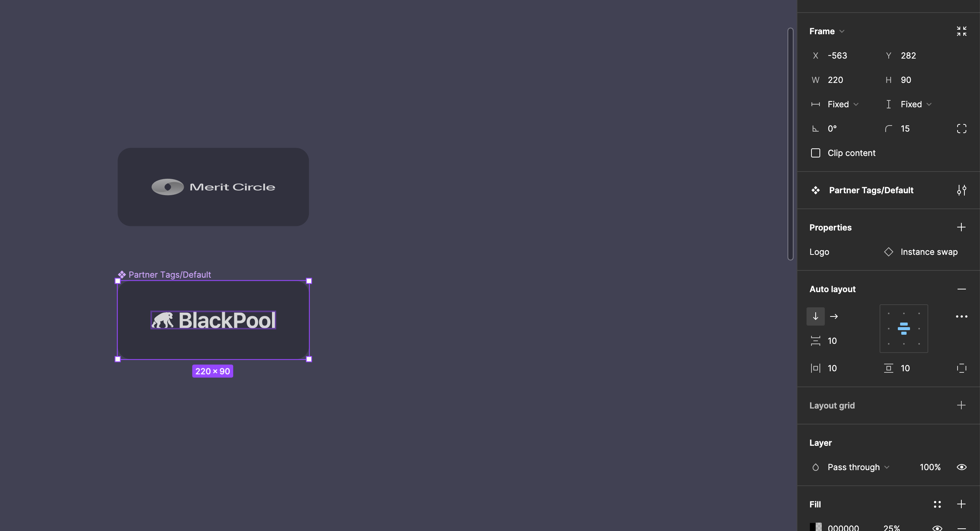Add a new fill
980x531 pixels.
pyautogui.click(x=961, y=504)
